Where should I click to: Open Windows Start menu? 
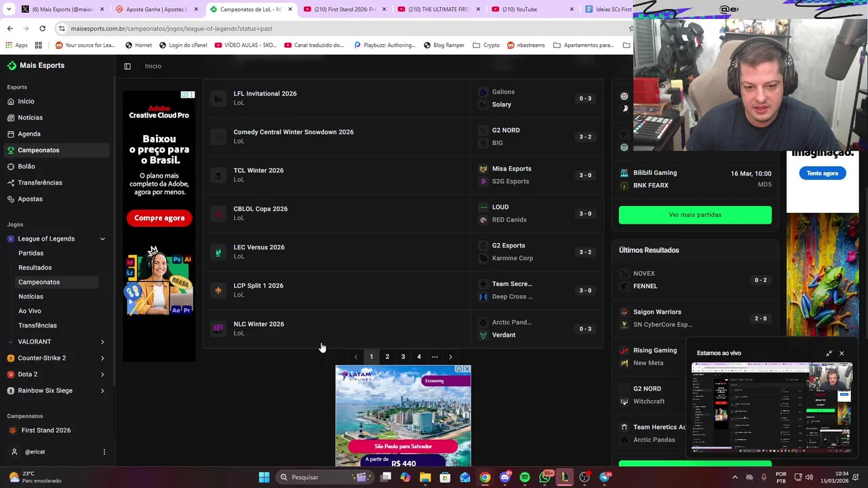[x=264, y=477]
